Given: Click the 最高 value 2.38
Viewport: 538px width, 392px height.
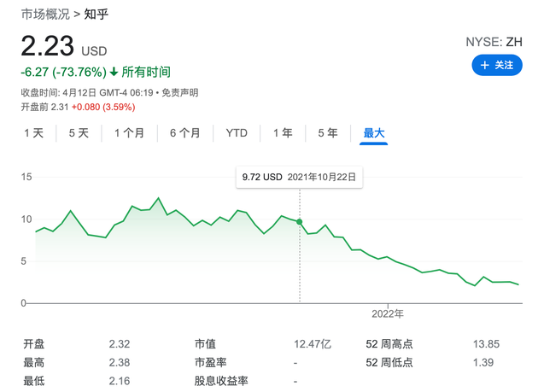Looking at the screenshot, I should pyautogui.click(x=120, y=362).
